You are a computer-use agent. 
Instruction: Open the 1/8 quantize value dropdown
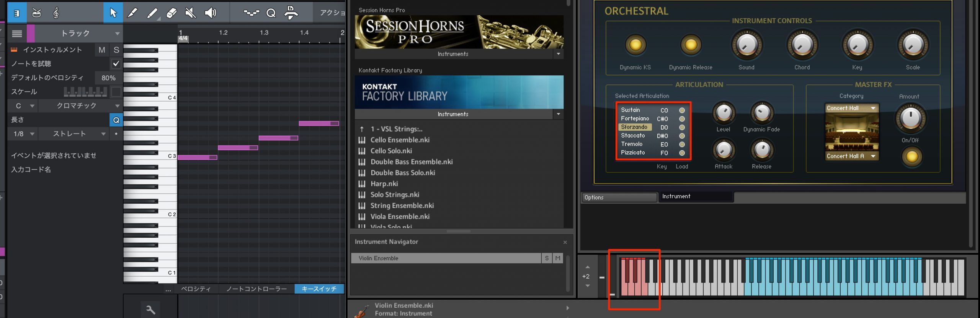point(23,134)
